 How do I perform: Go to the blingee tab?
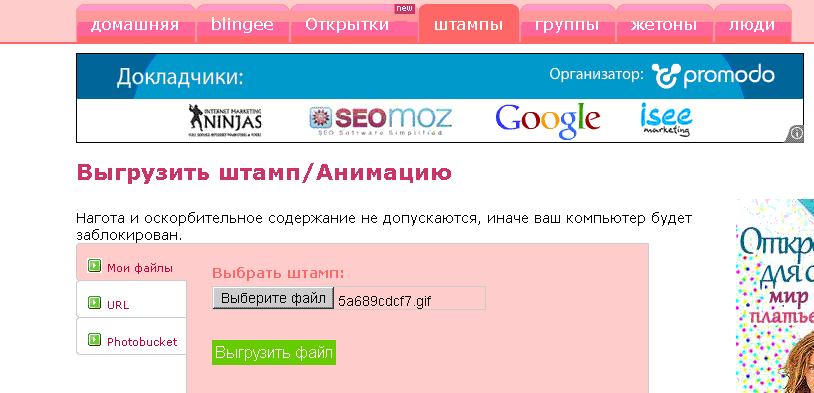point(242,24)
